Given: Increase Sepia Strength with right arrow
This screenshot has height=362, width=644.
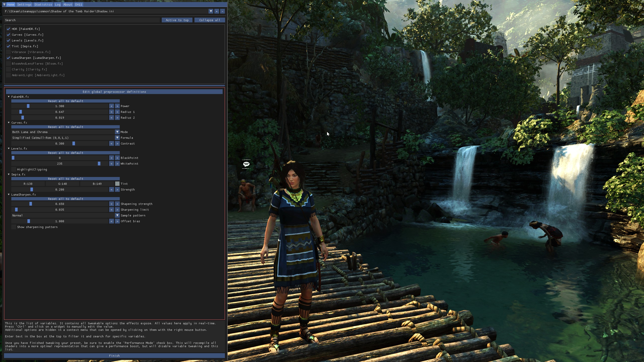Looking at the screenshot, I should [x=117, y=190].
